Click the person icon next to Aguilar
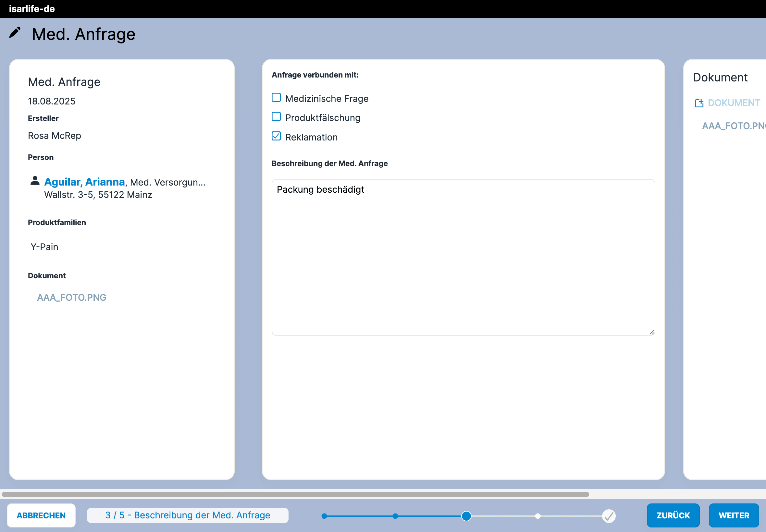Viewport: 766px width, 532px height. [35, 181]
